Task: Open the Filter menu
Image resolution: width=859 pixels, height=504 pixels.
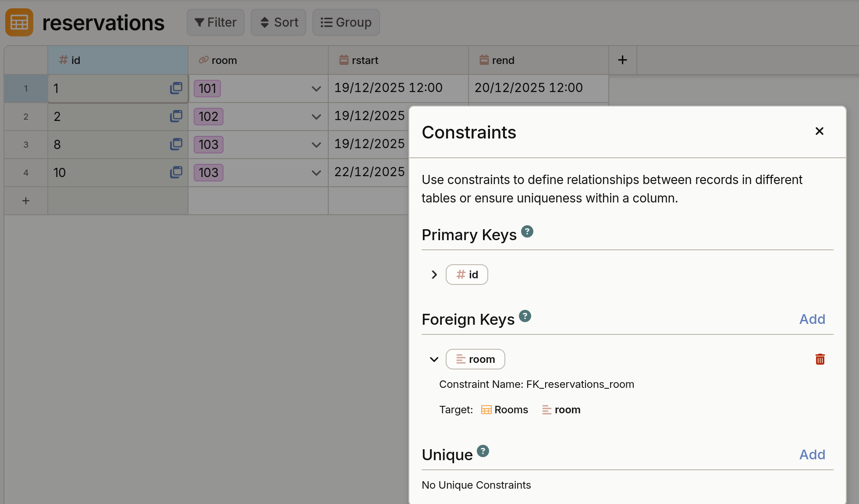Action: click(216, 22)
